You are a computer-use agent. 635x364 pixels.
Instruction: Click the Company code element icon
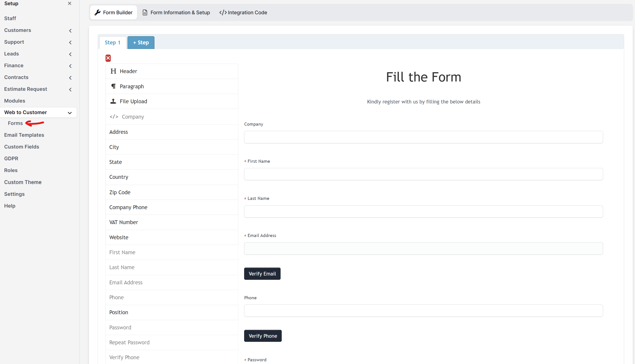pos(114,117)
